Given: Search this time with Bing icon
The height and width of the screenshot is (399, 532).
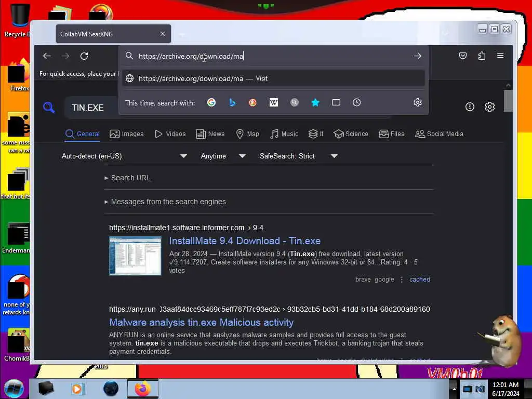Looking at the screenshot, I should (x=232, y=102).
